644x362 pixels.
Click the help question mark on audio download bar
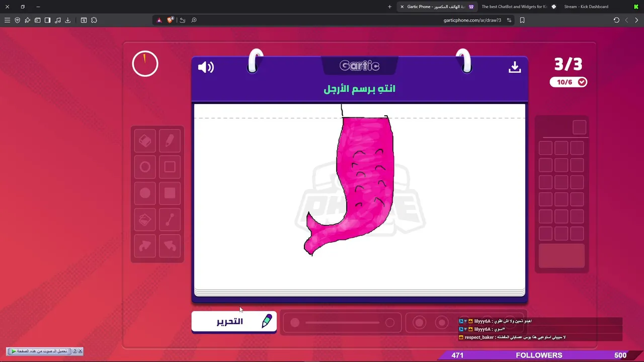click(x=75, y=351)
